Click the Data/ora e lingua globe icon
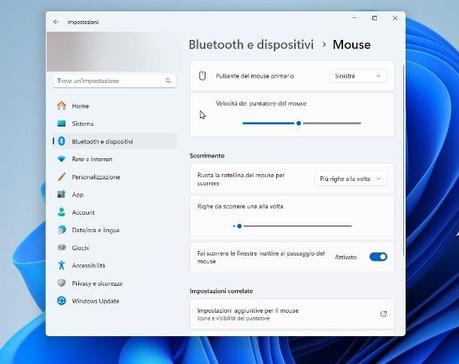The width and height of the screenshot is (459, 364). pyautogui.click(x=61, y=230)
